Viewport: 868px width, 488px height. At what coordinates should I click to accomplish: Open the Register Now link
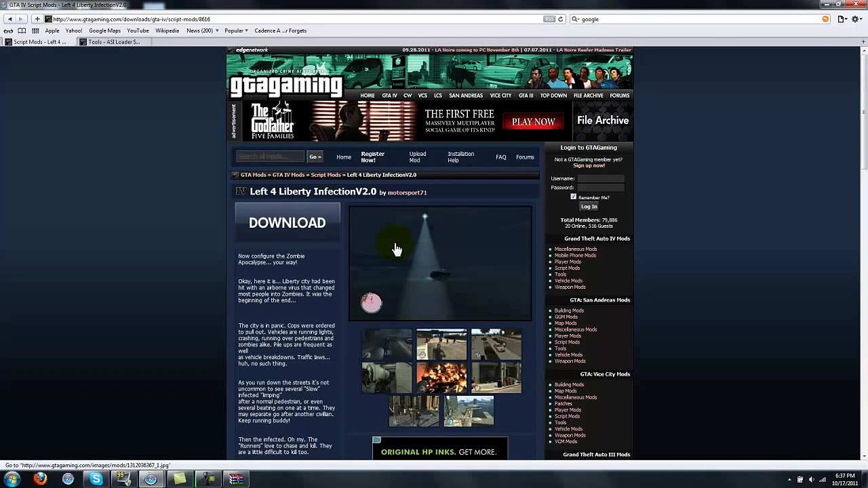[372, 157]
